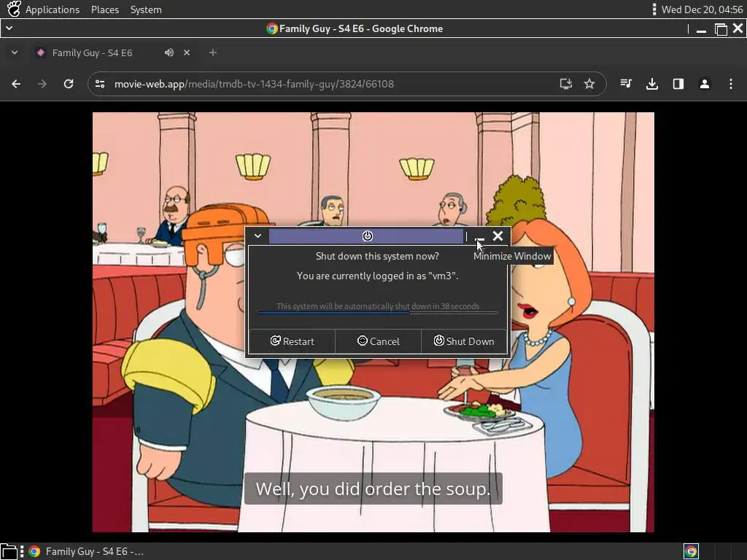Viewport: 747px width, 560px height.
Task: Reload the movie-web page
Action: (x=69, y=85)
